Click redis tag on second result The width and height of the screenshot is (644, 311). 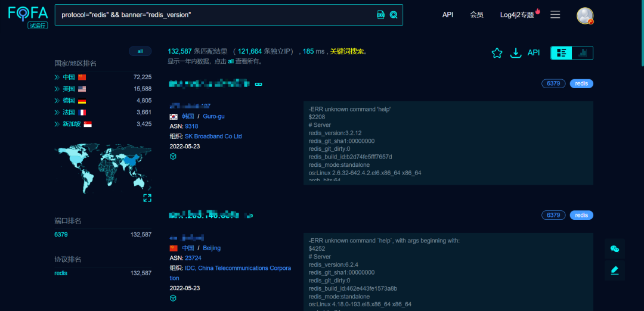581,215
